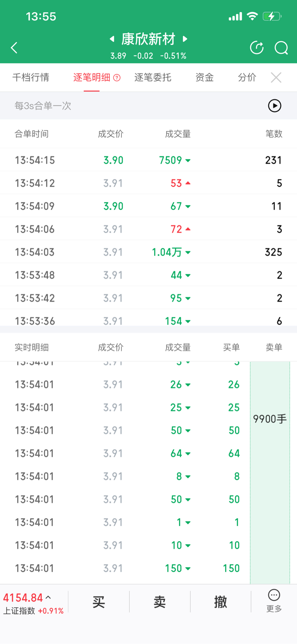Tap red volume 72
This screenshot has width=297, height=644.
pyautogui.click(x=176, y=229)
